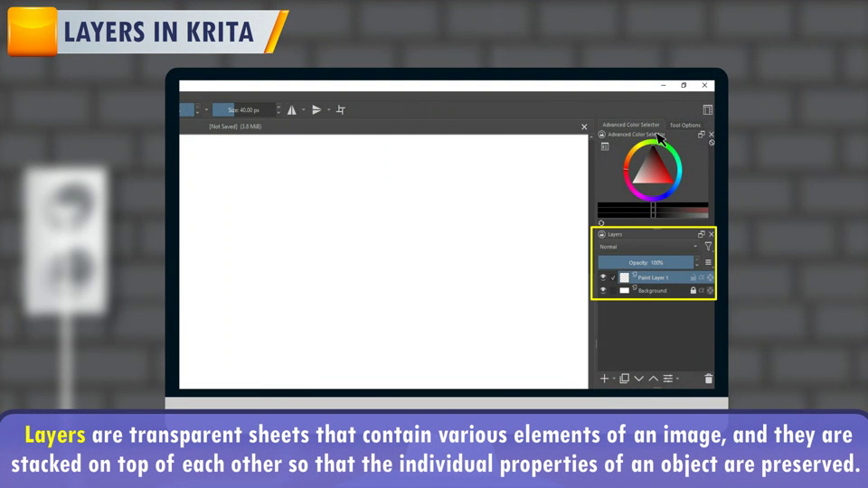Minimize the Krita window
Viewport: 868px width, 488px height.
(x=663, y=85)
